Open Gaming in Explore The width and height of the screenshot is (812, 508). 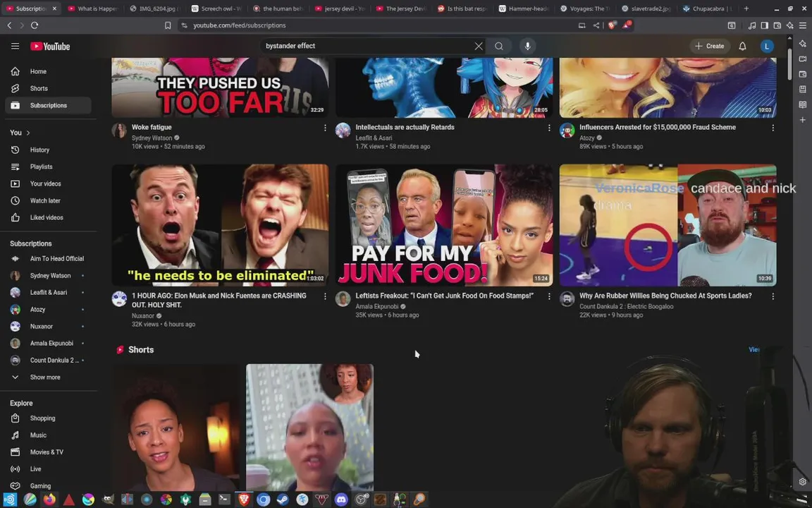coord(48,485)
